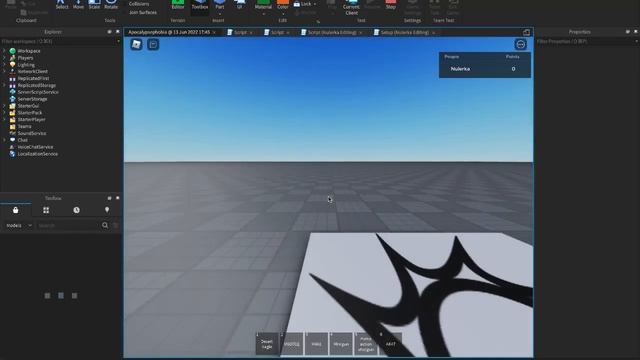
Task: Open the in-game chat icon
Action: point(153,44)
